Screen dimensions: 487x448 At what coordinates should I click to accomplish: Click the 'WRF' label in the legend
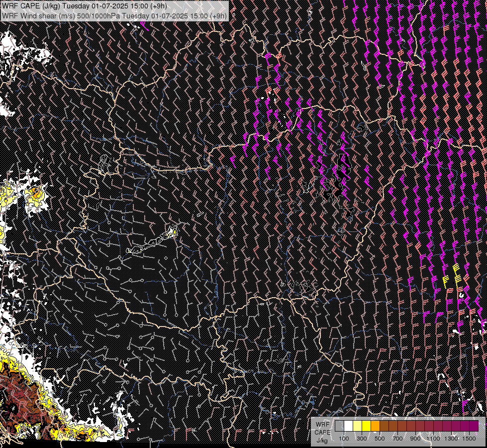(x=323, y=425)
